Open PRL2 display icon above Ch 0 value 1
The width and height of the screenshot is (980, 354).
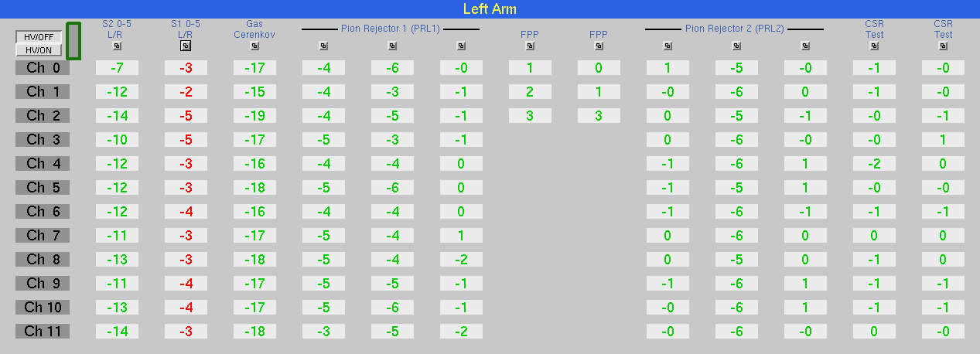click(668, 46)
